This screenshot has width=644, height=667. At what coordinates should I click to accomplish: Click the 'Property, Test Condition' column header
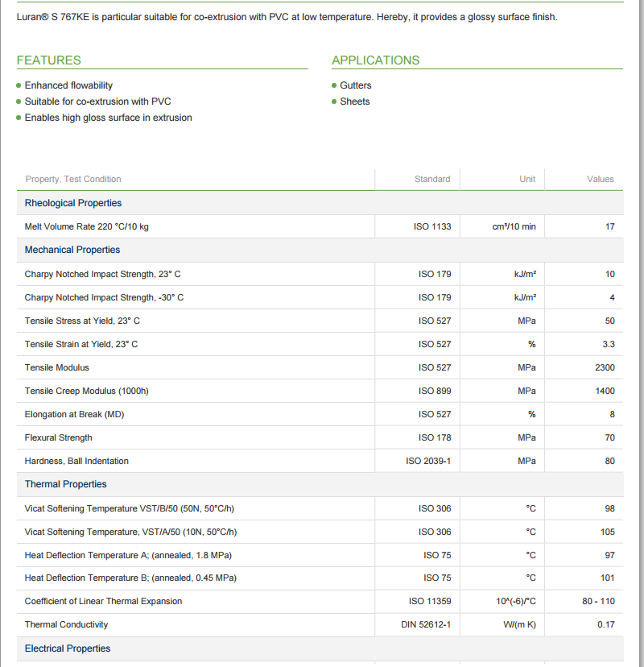(x=73, y=179)
